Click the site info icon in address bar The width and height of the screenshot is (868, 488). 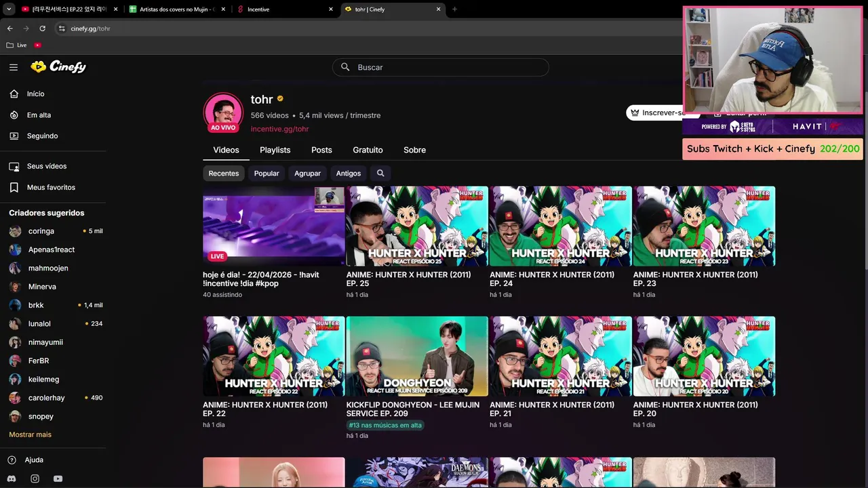point(62,28)
